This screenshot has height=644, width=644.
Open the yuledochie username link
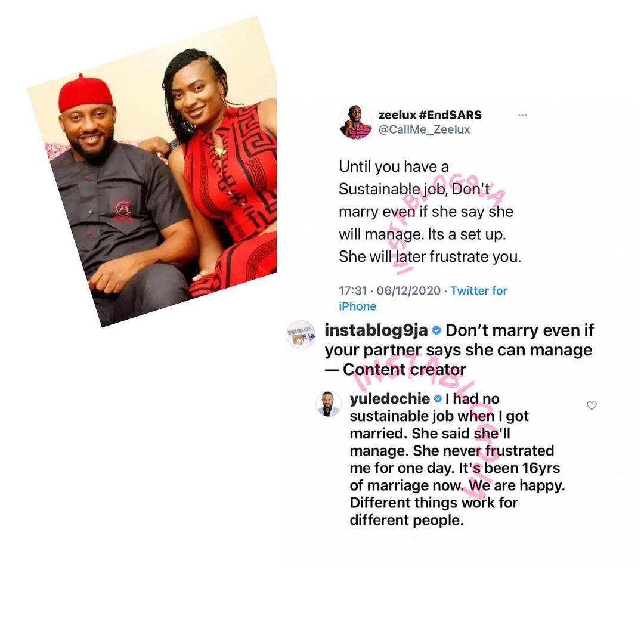click(x=390, y=398)
